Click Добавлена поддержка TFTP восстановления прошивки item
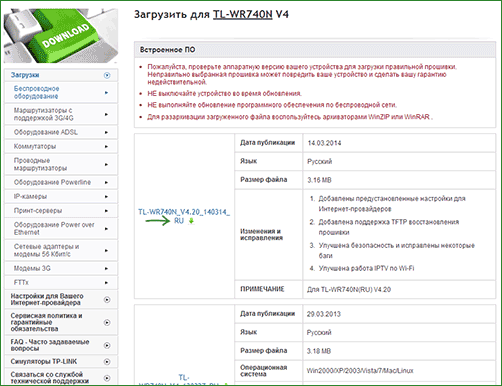This screenshot has height=386, width=502. tap(389, 227)
